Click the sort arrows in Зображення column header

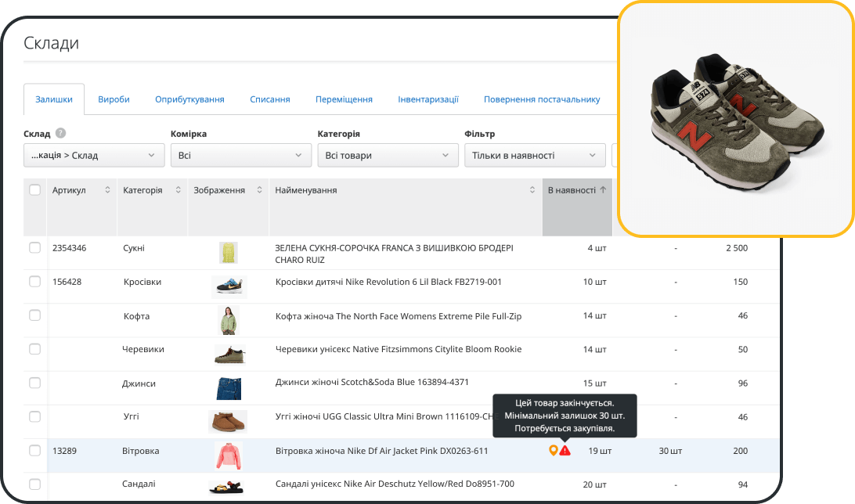pyautogui.click(x=259, y=190)
